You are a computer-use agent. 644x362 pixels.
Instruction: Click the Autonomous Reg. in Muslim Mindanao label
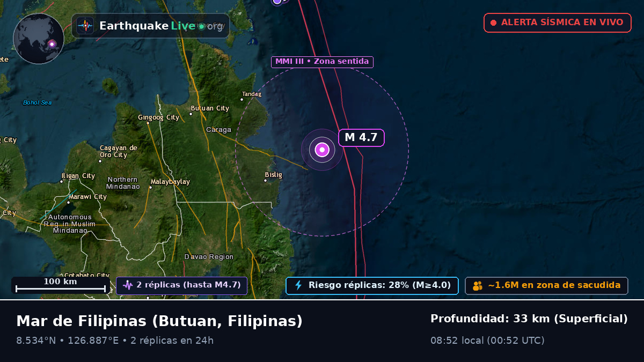pyautogui.click(x=70, y=224)
